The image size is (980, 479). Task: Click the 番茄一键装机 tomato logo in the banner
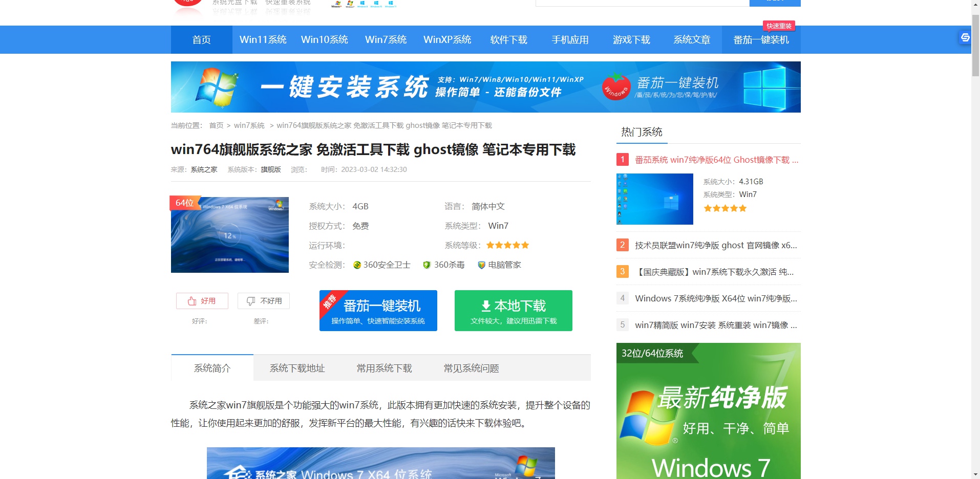[x=616, y=86]
